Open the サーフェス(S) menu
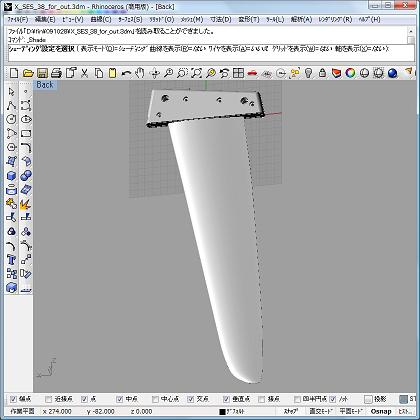 (130, 19)
